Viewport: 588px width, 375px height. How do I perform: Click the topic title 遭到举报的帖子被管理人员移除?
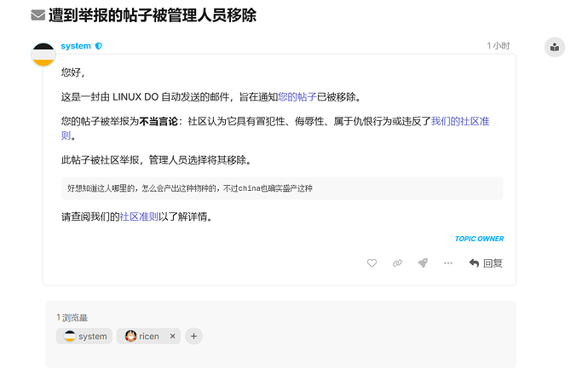click(153, 15)
